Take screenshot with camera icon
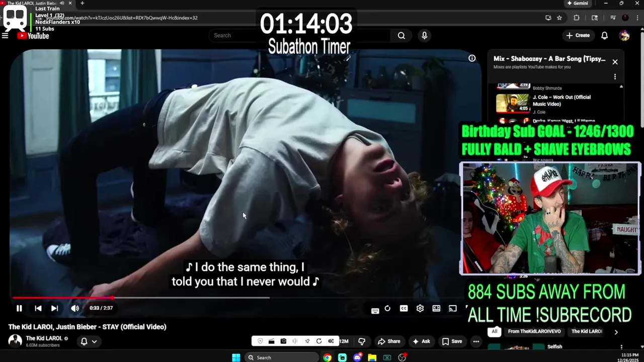The image size is (644, 362). [x=283, y=341]
